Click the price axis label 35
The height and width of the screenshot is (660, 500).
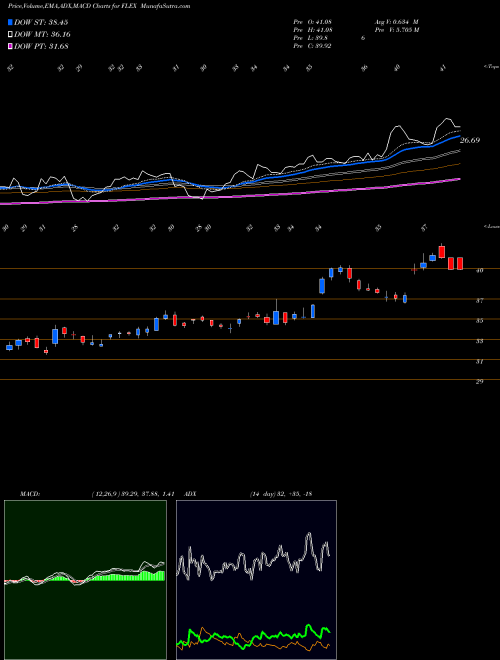(479, 321)
